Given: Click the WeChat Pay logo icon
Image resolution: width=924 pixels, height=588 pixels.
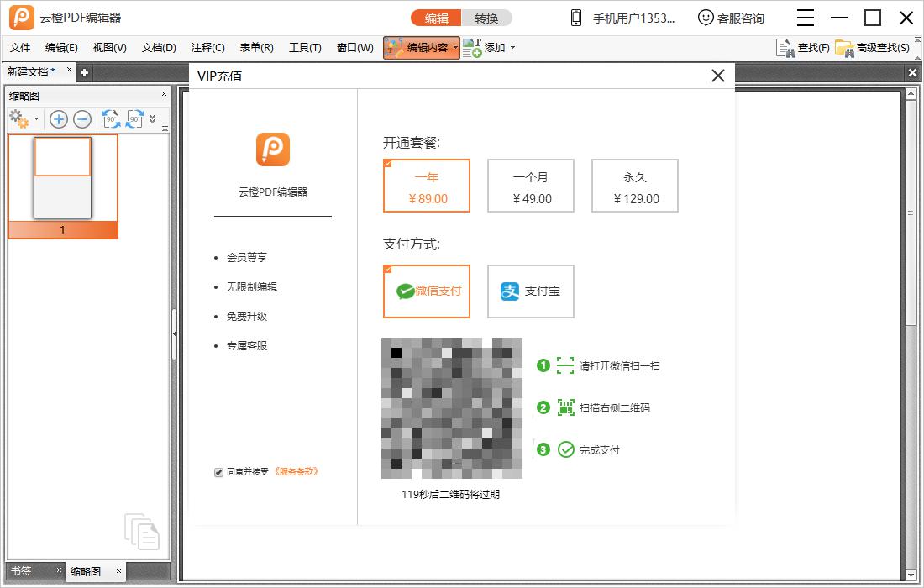Looking at the screenshot, I should (406, 291).
